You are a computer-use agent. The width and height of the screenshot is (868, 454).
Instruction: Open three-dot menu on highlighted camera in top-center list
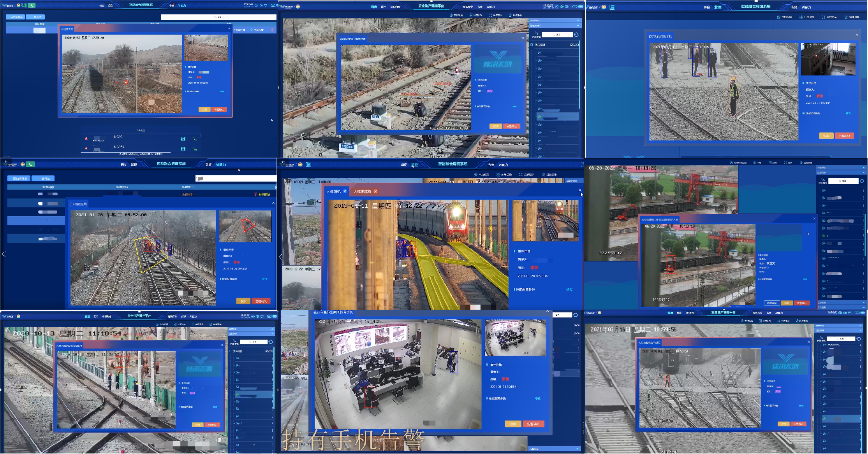(x=577, y=116)
